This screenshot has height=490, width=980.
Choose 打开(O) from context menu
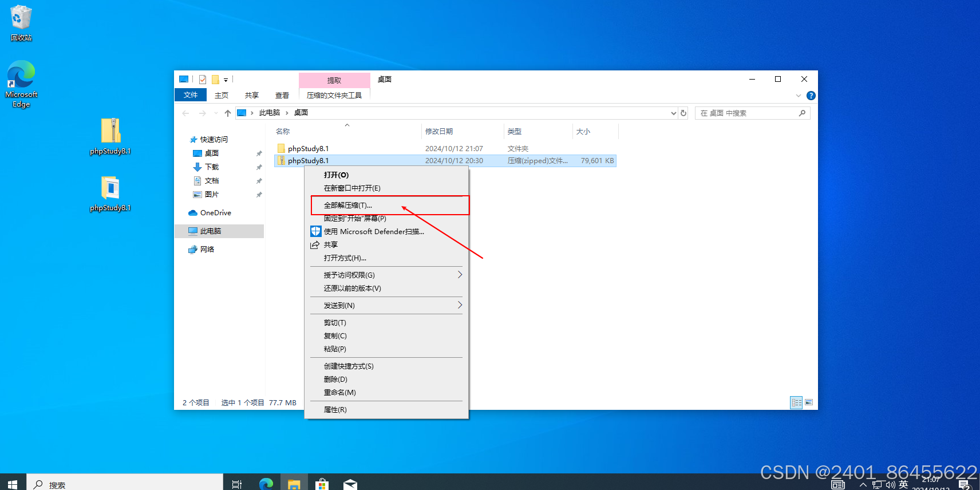386,175
